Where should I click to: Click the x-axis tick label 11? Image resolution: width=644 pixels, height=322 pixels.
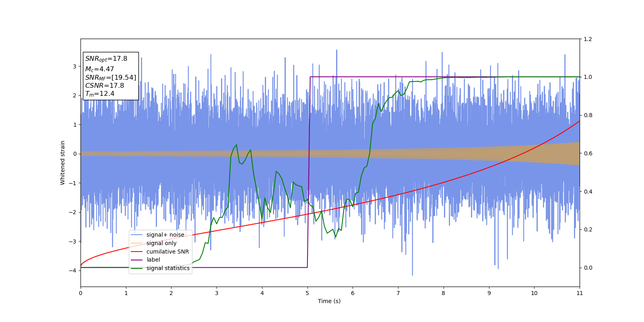580,293
